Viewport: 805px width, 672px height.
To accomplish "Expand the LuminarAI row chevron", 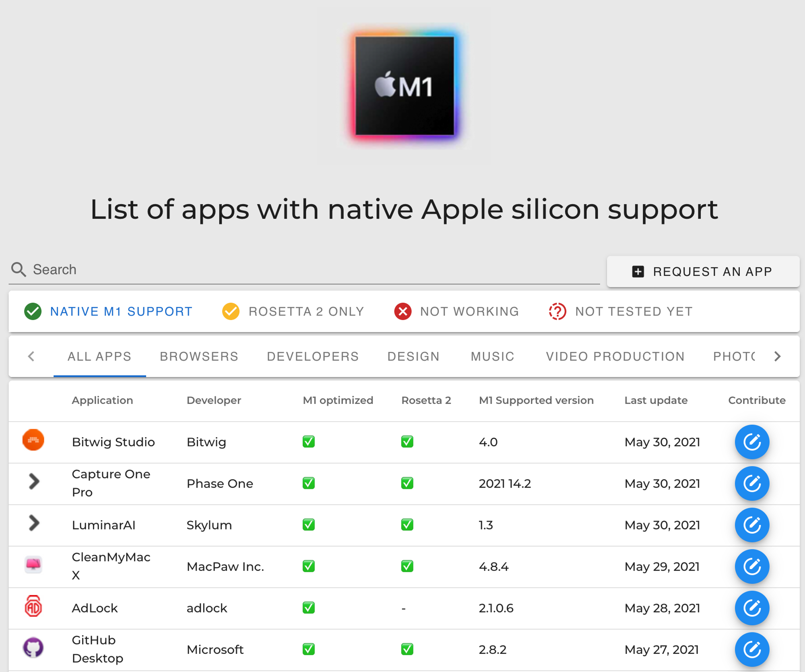I will (x=34, y=523).
